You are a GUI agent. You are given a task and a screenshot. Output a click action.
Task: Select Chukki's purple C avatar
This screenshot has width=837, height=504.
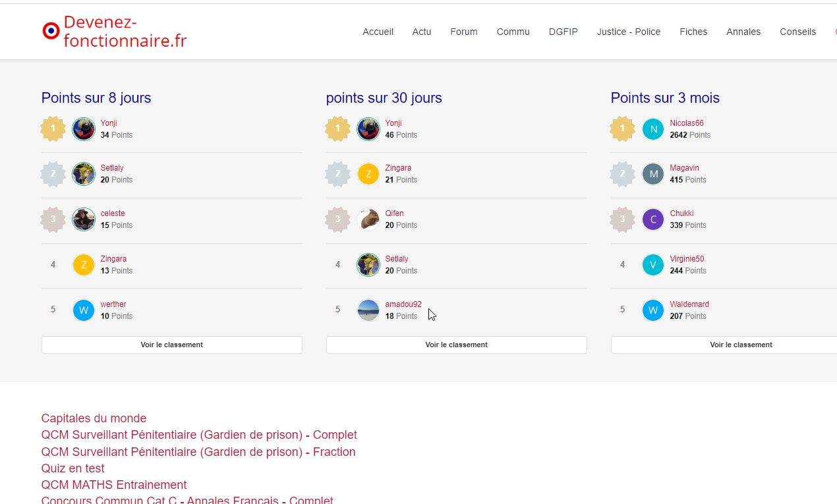[653, 219]
